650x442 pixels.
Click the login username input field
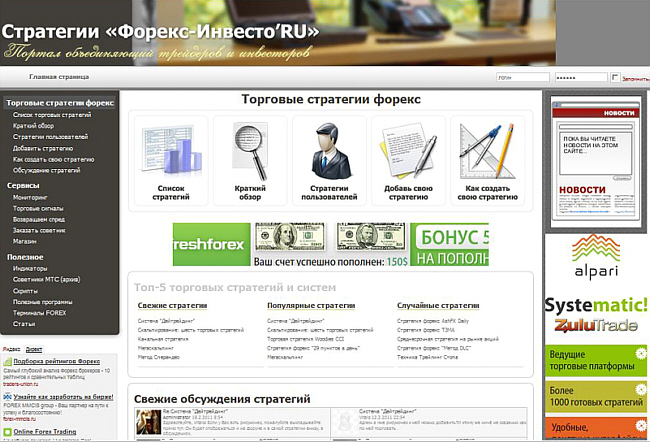click(522, 77)
